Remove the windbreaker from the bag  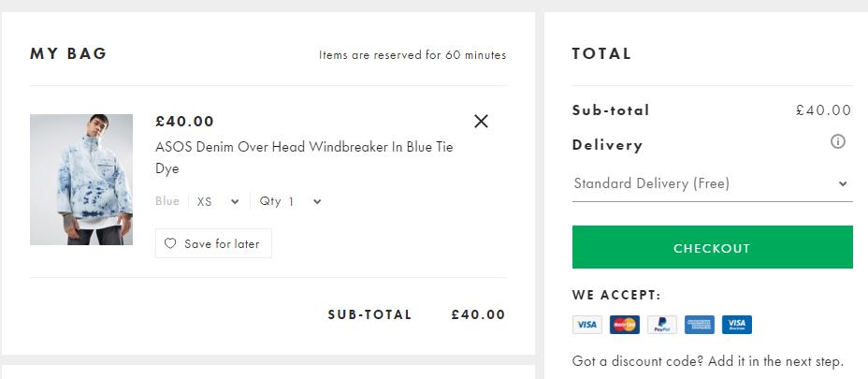point(481,121)
